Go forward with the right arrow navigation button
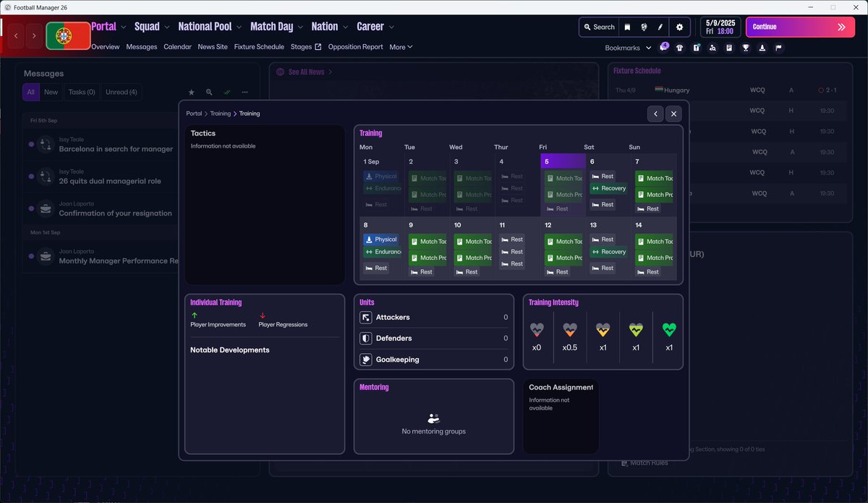 coord(34,35)
